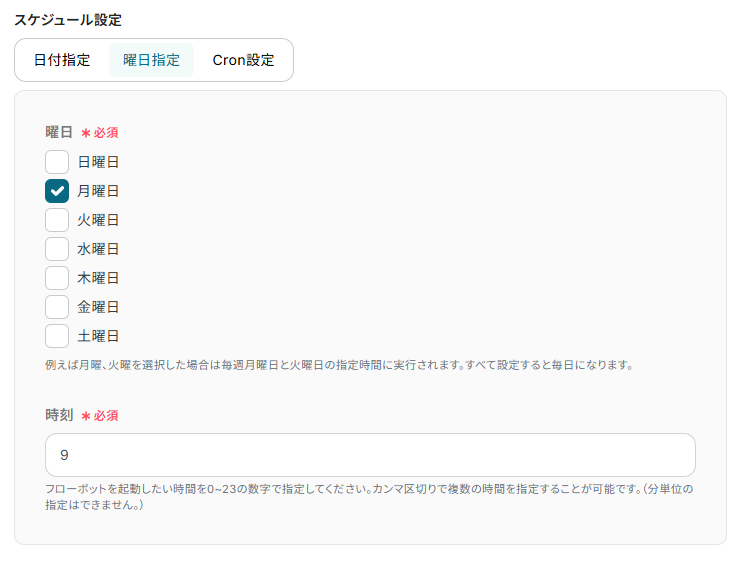Click the 土曜日 label text
This screenshot has width=744, height=562.
click(x=98, y=336)
